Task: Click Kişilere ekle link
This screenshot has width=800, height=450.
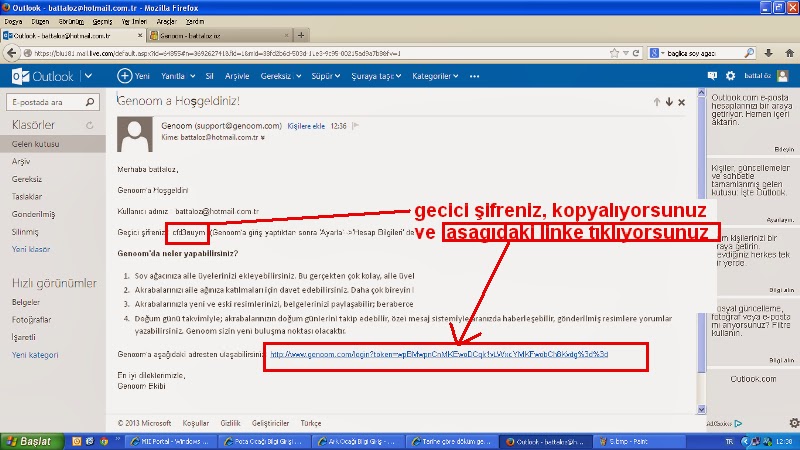Action: 306,126
